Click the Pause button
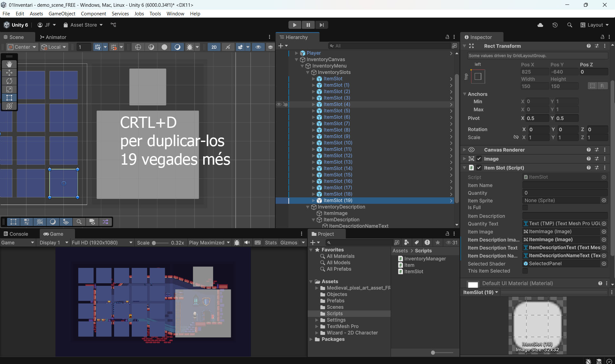The image size is (615, 364). point(308,25)
